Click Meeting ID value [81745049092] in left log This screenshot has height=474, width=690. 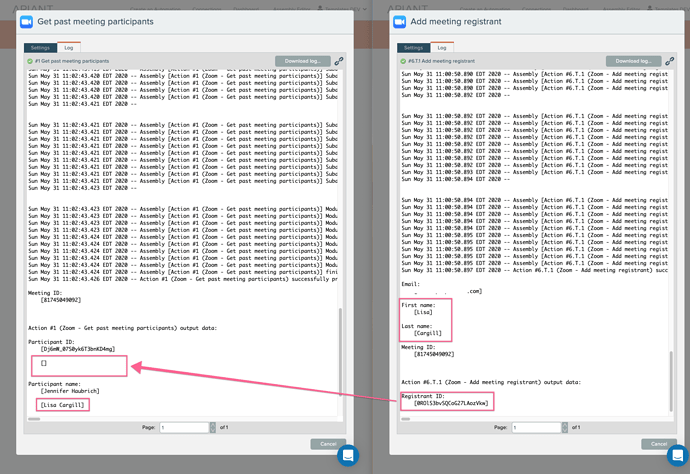61,300
